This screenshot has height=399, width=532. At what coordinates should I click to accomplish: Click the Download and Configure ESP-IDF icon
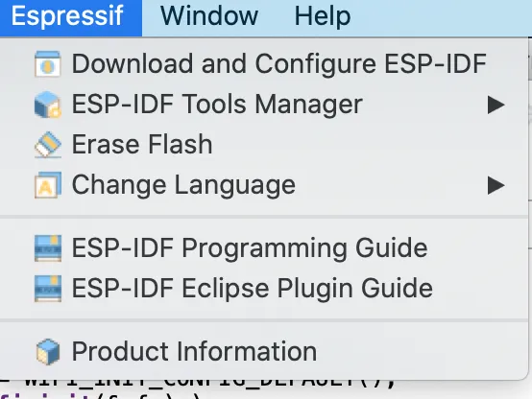pyautogui.click(x=47, y=63)
